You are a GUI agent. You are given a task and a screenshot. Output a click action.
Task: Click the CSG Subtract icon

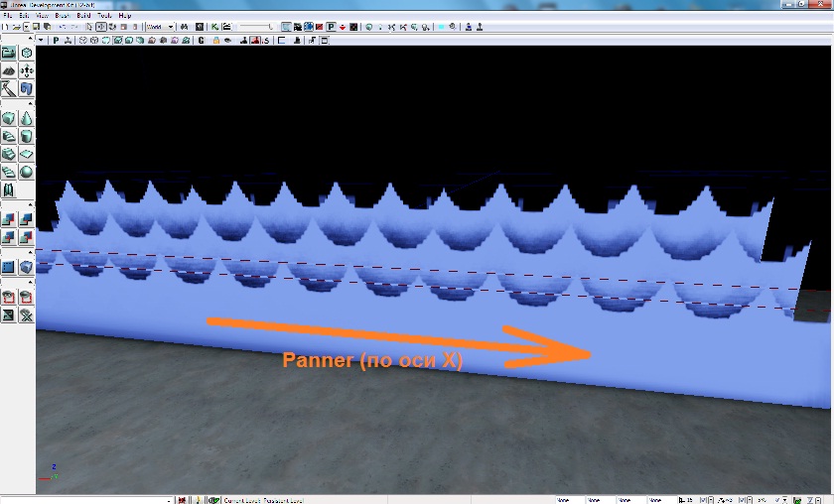[x=27, y=219]
